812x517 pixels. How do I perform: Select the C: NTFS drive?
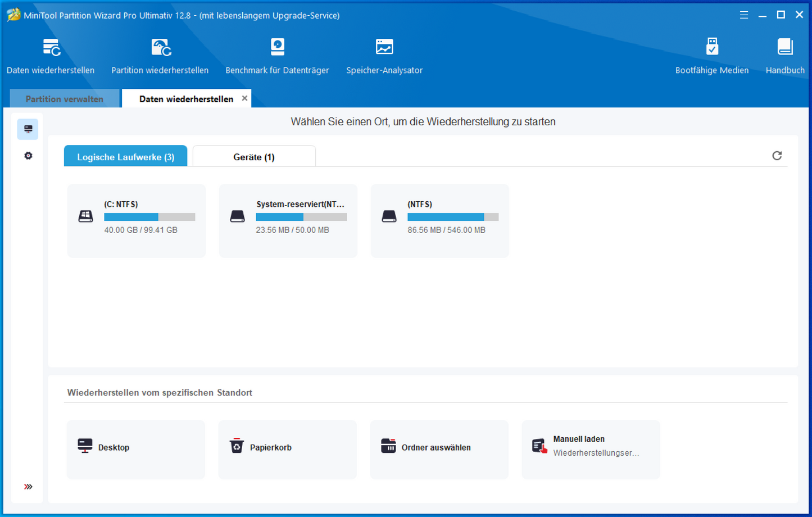tap(137, 221)
